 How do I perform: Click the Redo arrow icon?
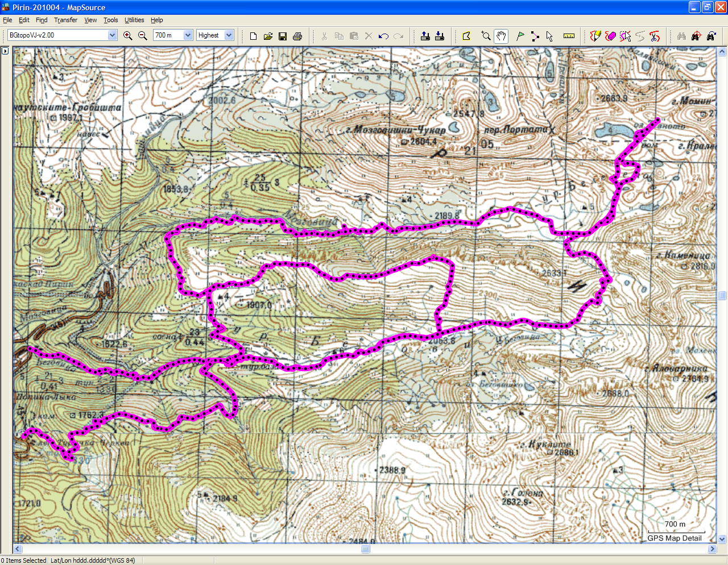pyautogui.click(x=398, y=36)
